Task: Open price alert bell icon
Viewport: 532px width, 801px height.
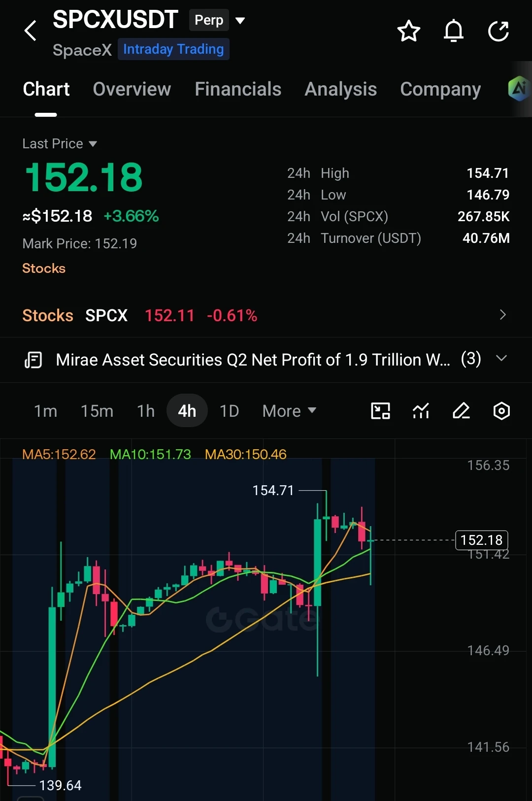Action: point(454,31)
